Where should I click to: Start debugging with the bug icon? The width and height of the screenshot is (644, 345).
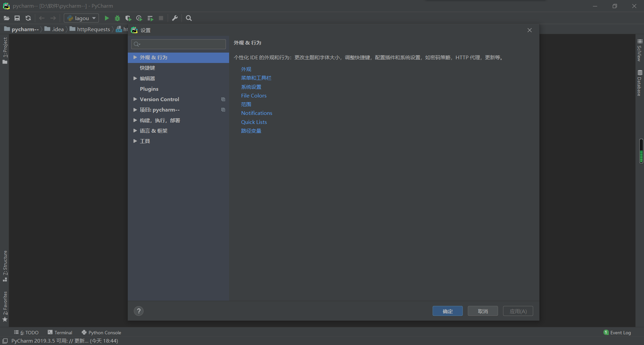pyautogui.click(x=117, y=18)
